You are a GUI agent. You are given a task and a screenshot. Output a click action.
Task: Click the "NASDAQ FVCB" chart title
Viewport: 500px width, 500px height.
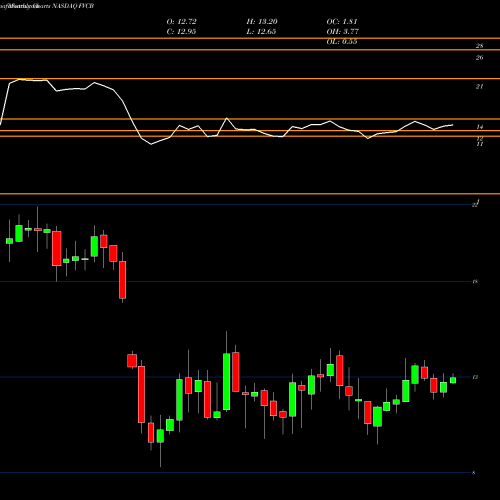73,6
